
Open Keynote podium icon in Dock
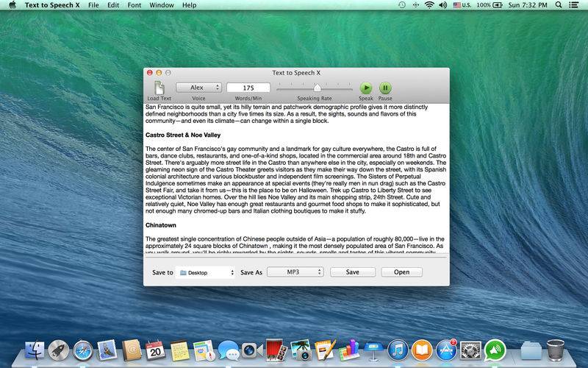pos(373,351)
